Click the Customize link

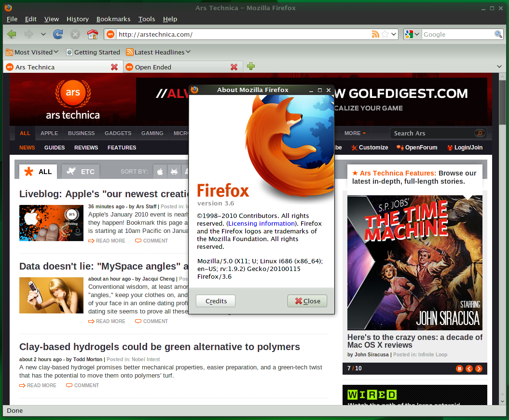point(370,148)
